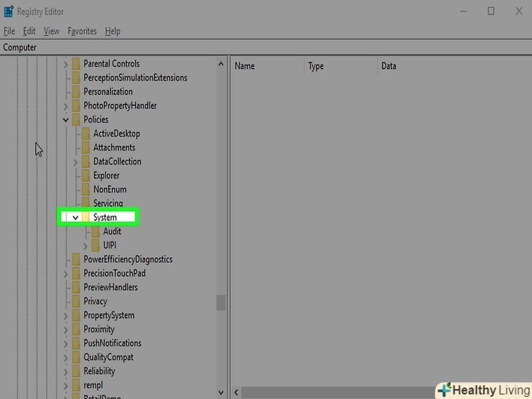
Task: Select the Audit key label
Action: click(112, 232)
